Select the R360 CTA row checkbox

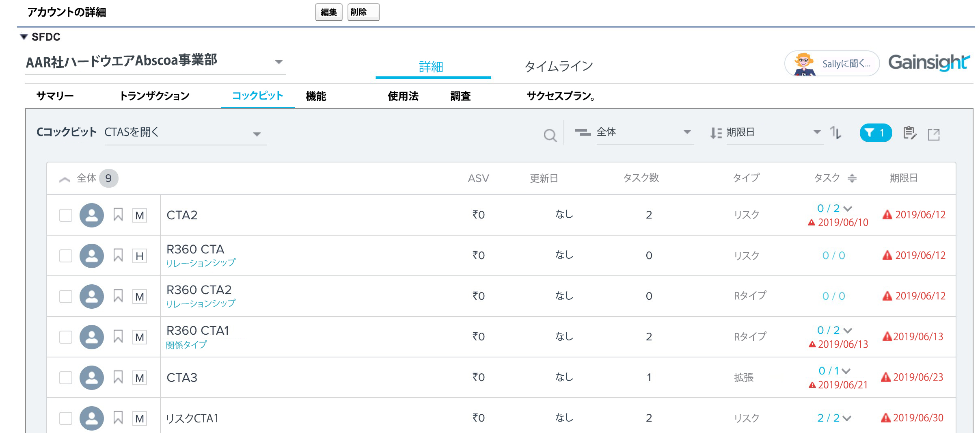[66, 256]
